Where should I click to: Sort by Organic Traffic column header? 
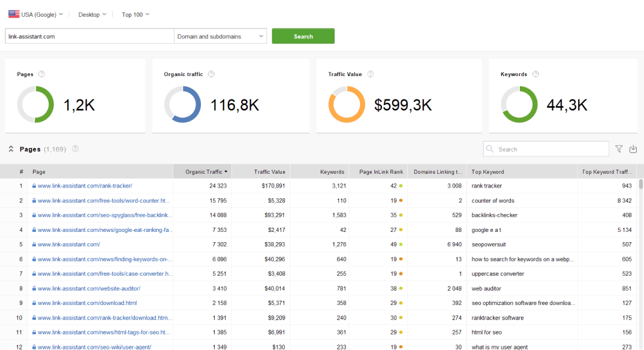point(203,172)
